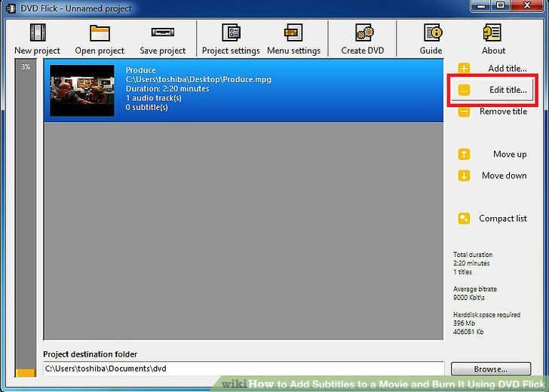Maximize the DVD Flick window

[x=501, y=5]
